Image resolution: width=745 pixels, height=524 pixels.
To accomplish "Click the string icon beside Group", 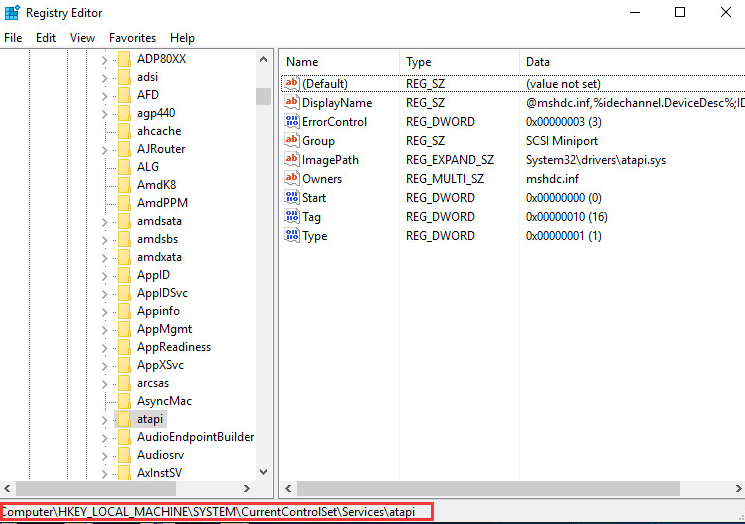I will pos(292,141).
